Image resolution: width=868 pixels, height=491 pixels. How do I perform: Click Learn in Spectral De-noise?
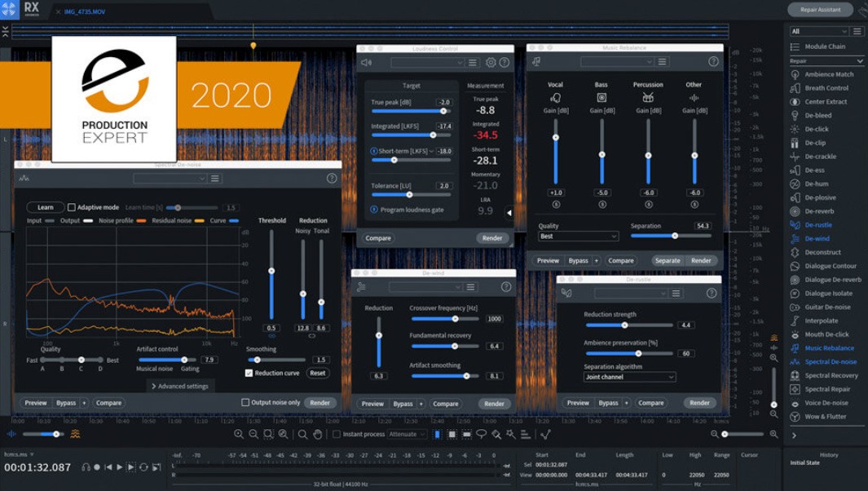tap(46, 207)
